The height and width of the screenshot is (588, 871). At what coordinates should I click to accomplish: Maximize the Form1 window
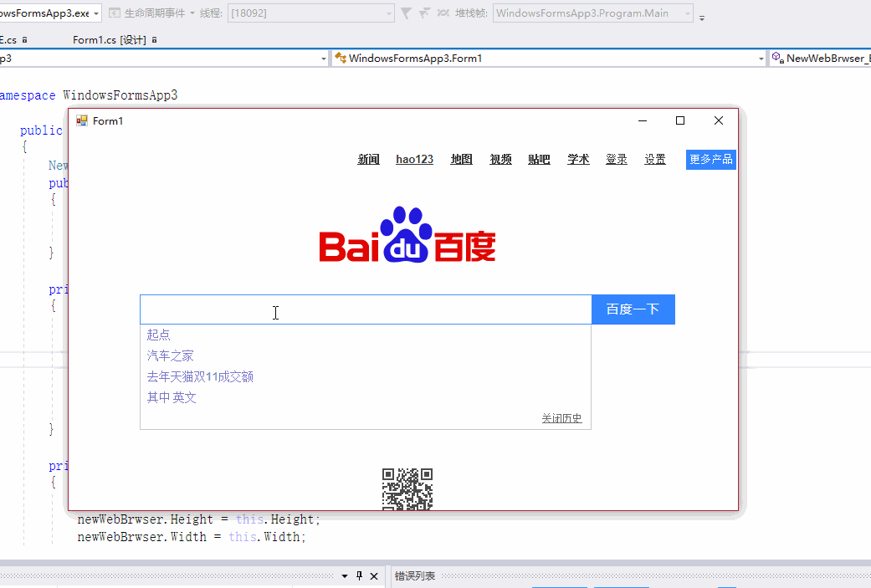point(680,120)
